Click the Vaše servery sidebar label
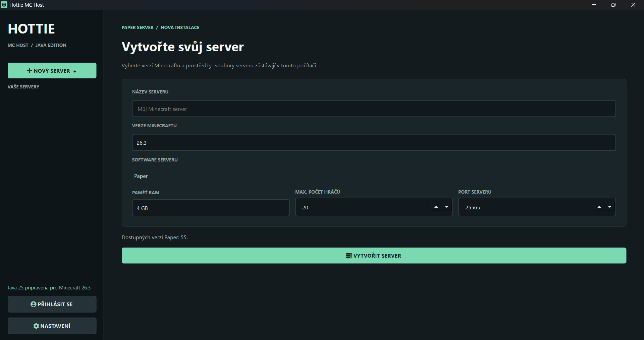Viewport: 644px width, 340px height. (x=23, y=87)
